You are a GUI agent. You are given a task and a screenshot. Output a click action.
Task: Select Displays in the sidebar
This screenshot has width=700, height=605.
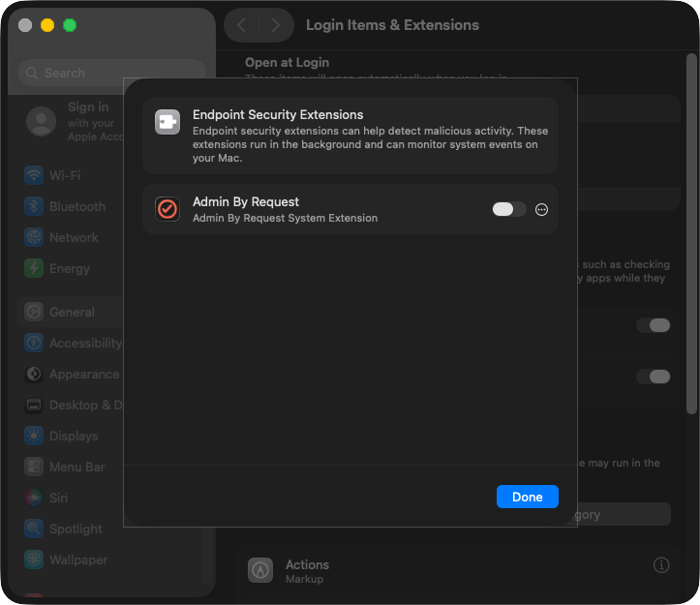click(x=73, y=436)
